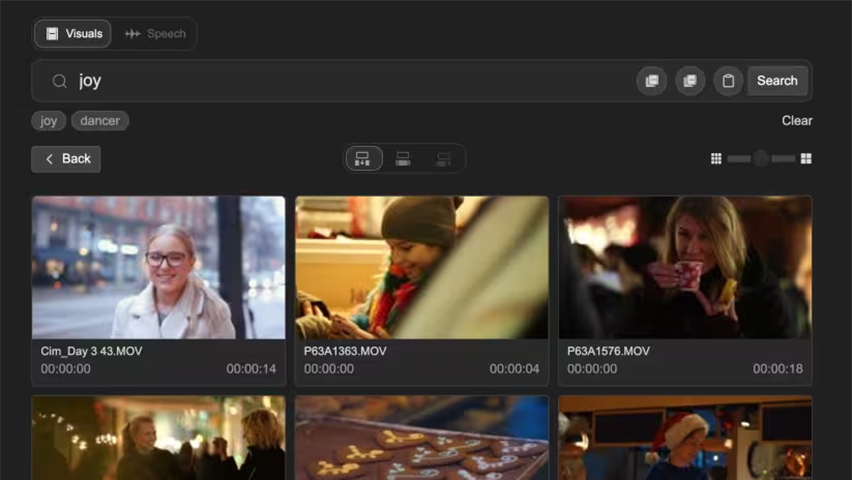
Task: Click the thumbnail size slider handle
Action: [761, 159]
